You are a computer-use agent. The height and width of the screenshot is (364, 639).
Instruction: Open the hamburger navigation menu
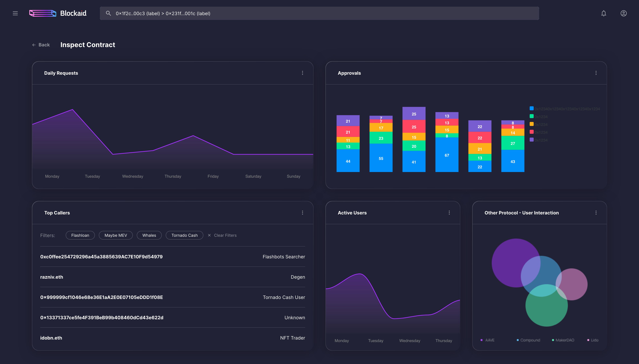pyautogui.click(x=15, y=13)
